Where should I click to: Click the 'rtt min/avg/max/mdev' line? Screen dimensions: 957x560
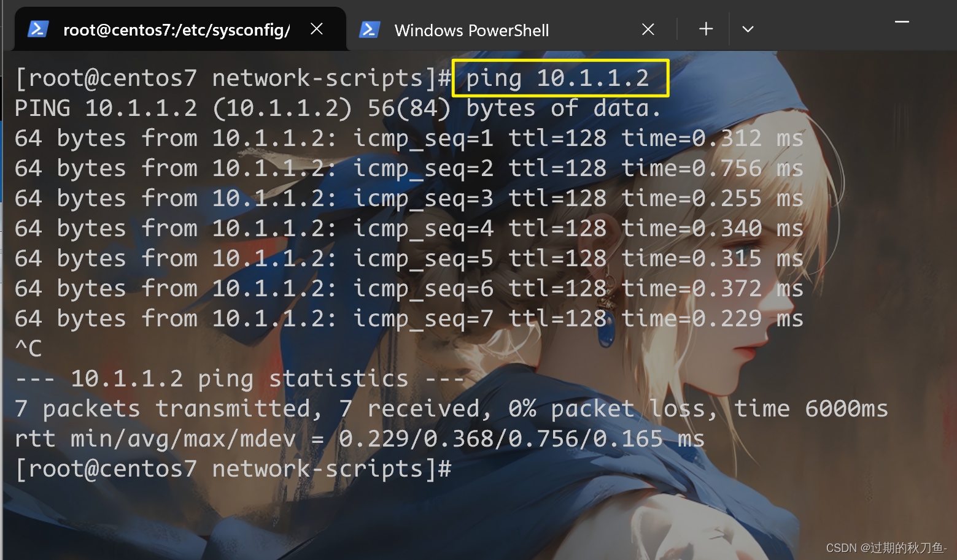coord(359,439)
